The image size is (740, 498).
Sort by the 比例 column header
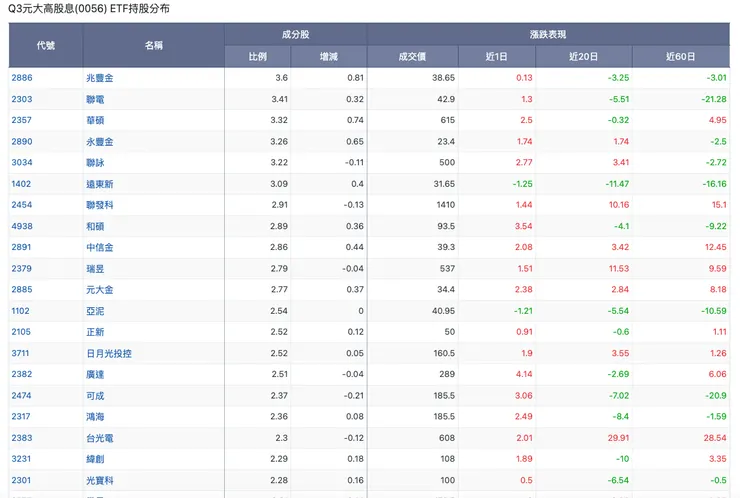coord(258,57)
